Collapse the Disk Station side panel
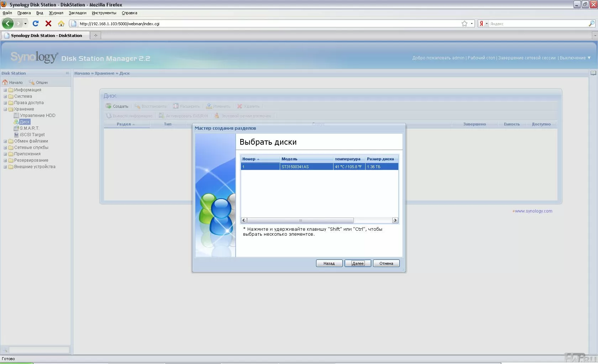Viewport: 598px width, 364px height. click(x=67, y=73)
